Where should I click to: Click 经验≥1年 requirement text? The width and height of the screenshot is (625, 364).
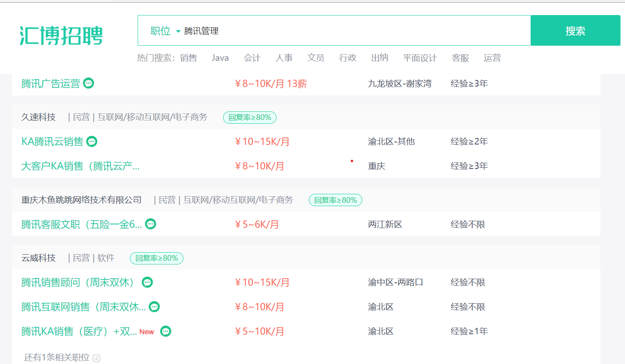(x=469, y=331)
